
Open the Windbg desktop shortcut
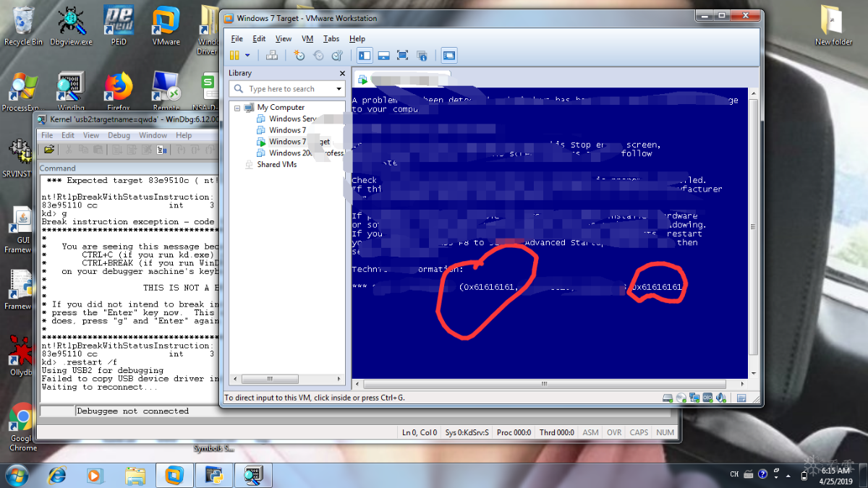click(x=71, y=93)
